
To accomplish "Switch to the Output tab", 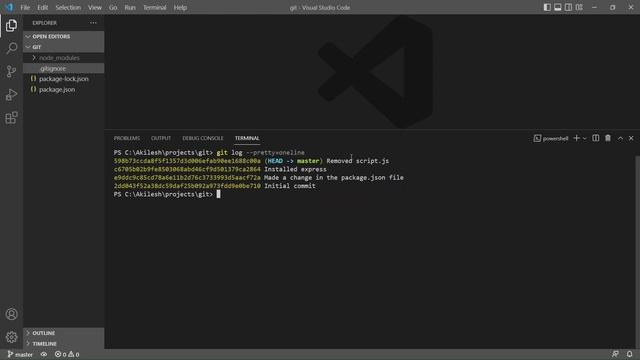I will [161, 138].
